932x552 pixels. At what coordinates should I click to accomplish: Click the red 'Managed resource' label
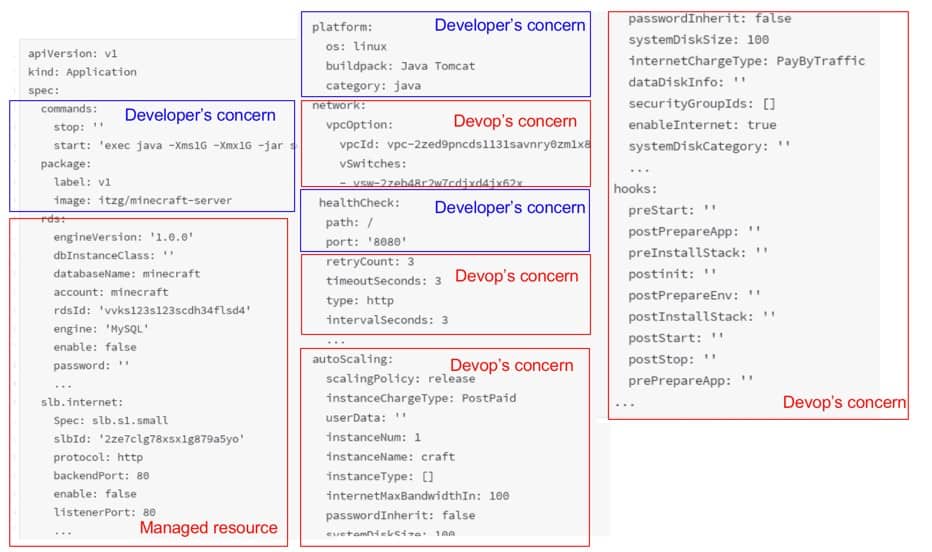pyautogui.click(x=208, y=527)
